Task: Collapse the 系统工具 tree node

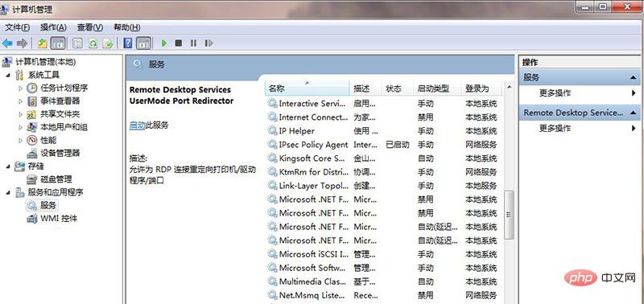Action: pyautogui.click(x=9, y=75)
